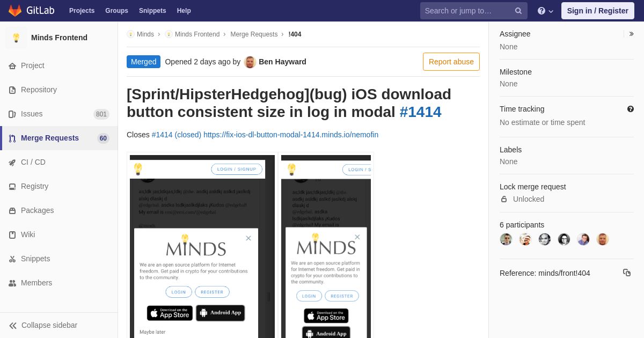Viewport: 644px width, 338px height.
Task: Open CI / CD section
Action: (33, 162)
